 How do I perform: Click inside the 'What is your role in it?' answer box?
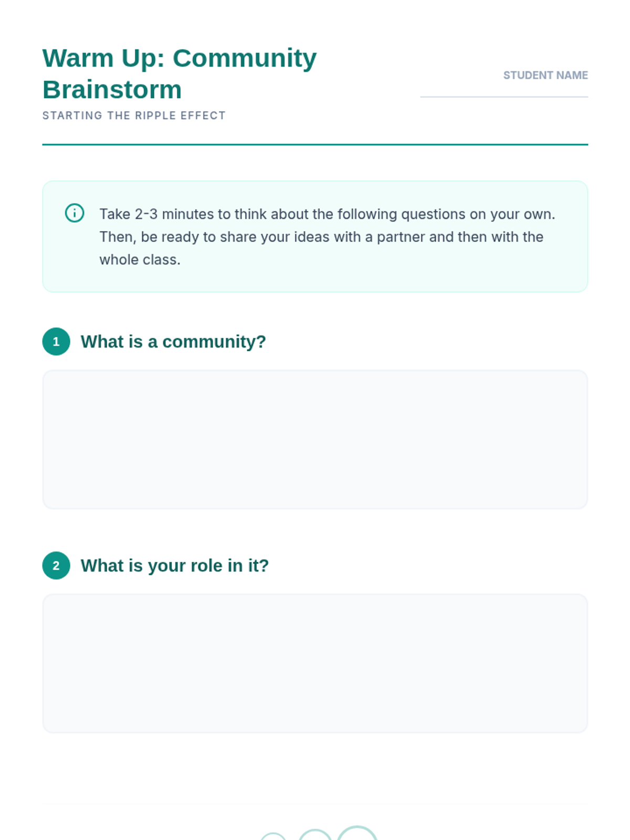pyautogui.click(x=315, y=664)
